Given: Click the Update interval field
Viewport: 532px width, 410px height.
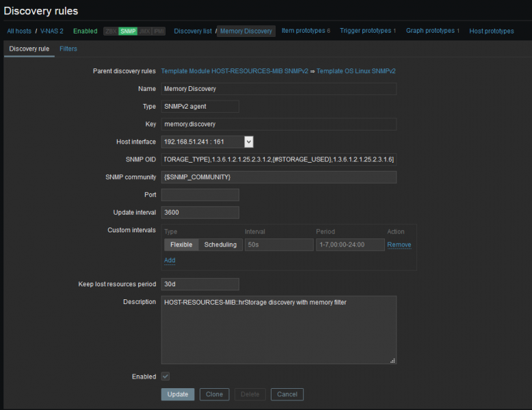Looking at the screenshot, I should [x=200, y=213].
